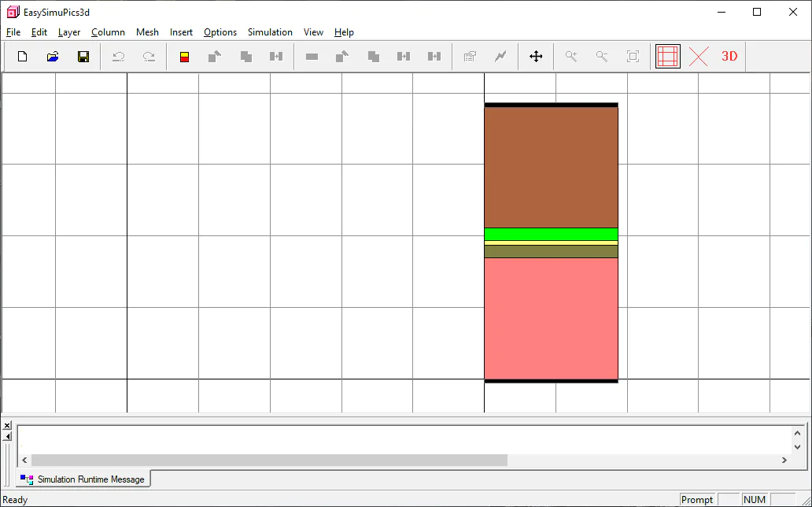Click the Zoom in magnifier icon
812x507 pixels.
[571, 57]
